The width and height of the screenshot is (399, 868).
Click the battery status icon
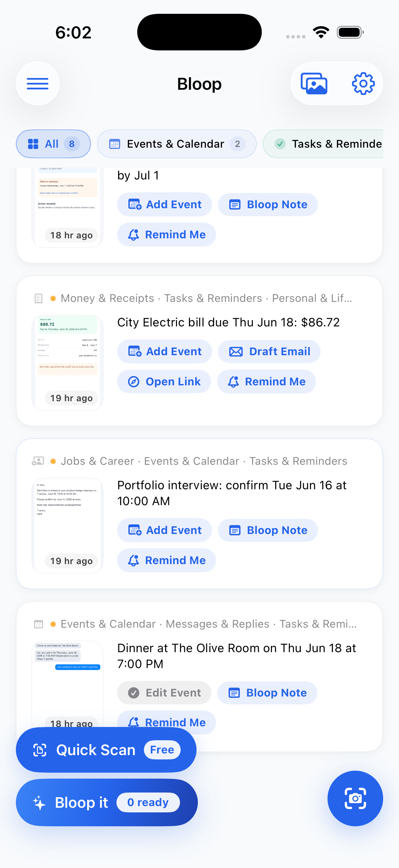tap(350, 32)
